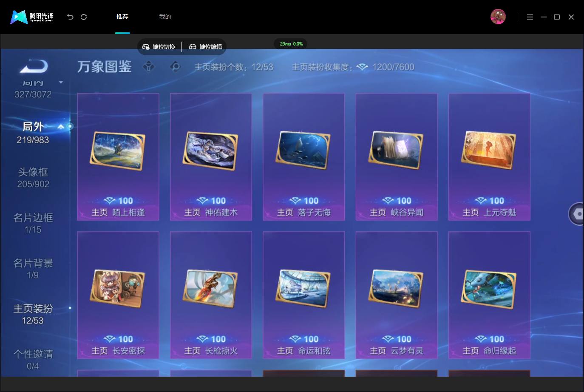Click the 键位切换 button

159,47
